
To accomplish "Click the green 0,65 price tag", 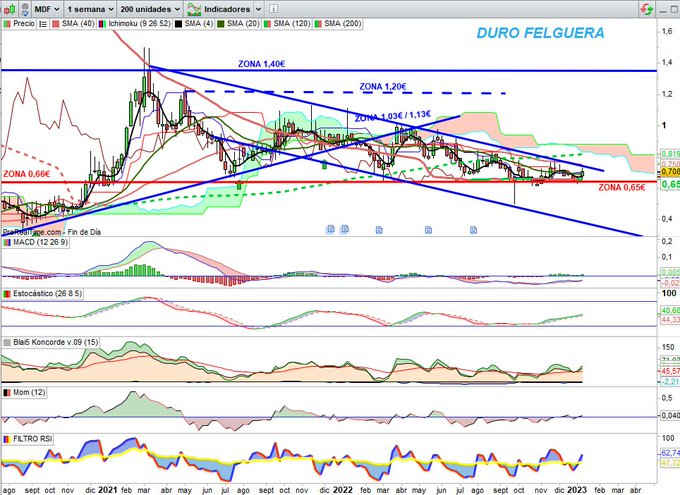I will pos(670,184).
